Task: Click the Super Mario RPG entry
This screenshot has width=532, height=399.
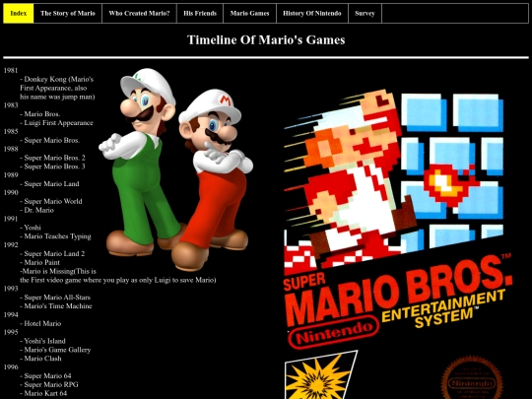Action: 49,385
